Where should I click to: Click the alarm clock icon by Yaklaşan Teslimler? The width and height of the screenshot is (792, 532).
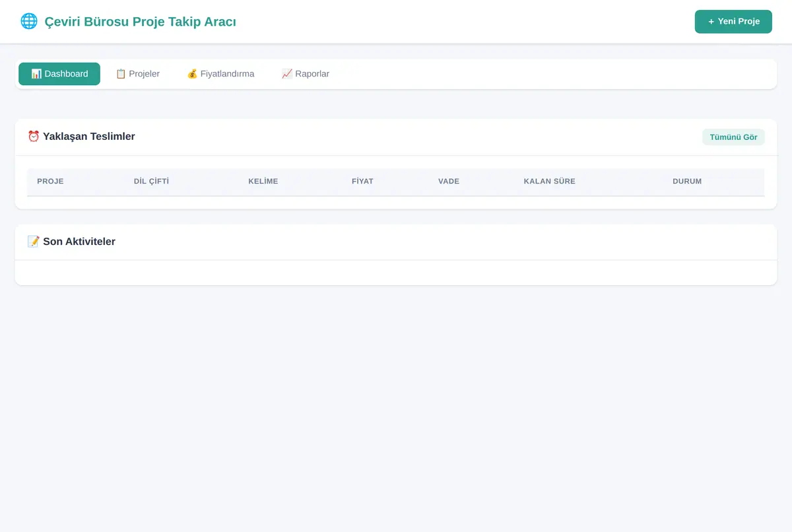pos(34,137)
